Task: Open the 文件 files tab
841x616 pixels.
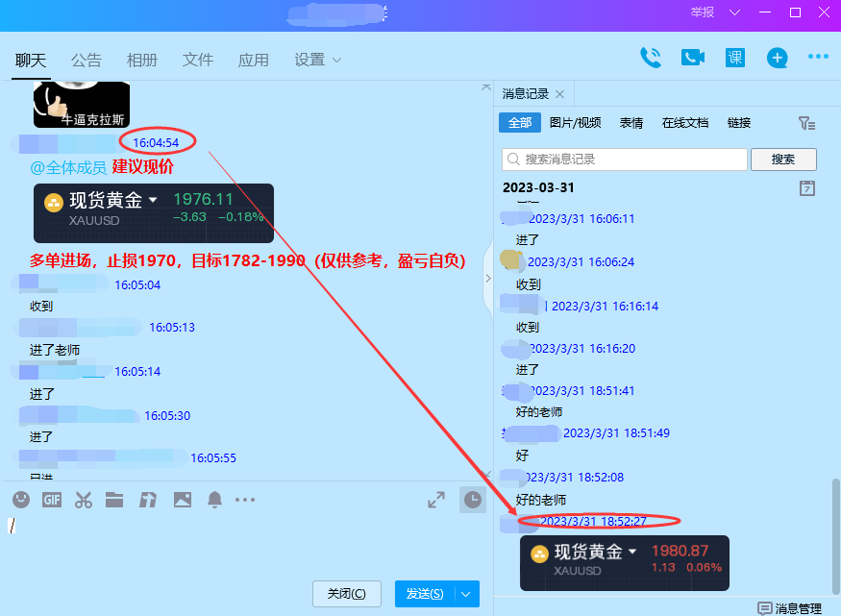Action: pyautogui.click(x=198, y=60)
